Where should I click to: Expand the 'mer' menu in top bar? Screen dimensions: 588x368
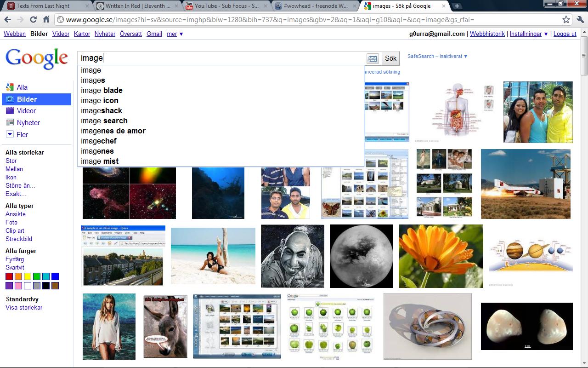click(x=175, y=34)
